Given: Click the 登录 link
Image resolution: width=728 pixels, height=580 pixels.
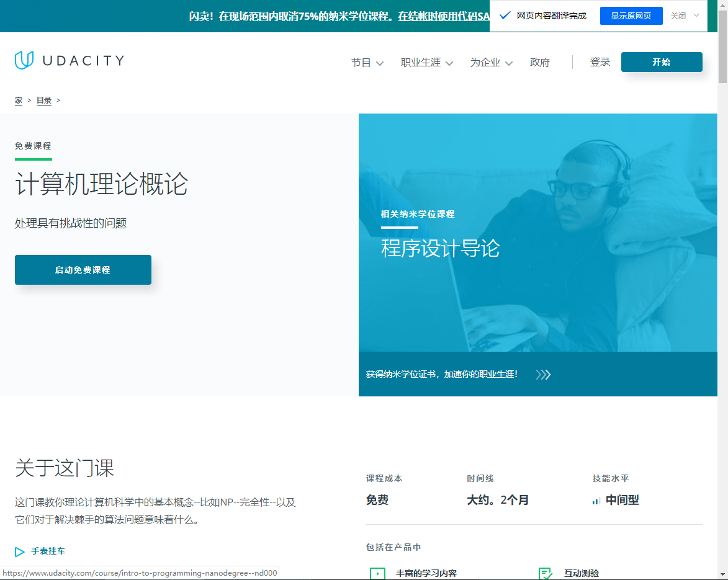Looking at the screenshot, I should (x=600, y=62).
